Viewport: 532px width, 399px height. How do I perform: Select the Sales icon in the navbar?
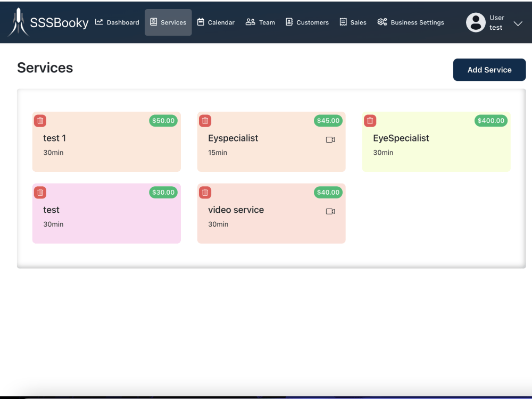342,22
